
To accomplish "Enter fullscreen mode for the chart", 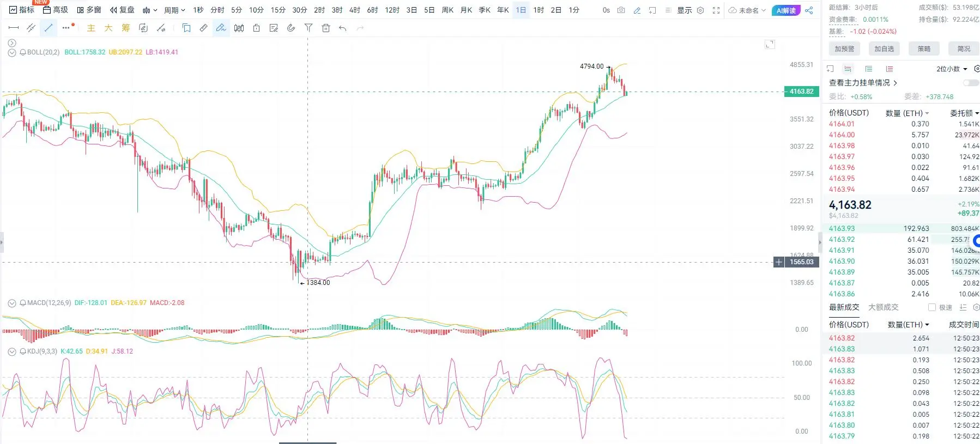I will [716, 10].
